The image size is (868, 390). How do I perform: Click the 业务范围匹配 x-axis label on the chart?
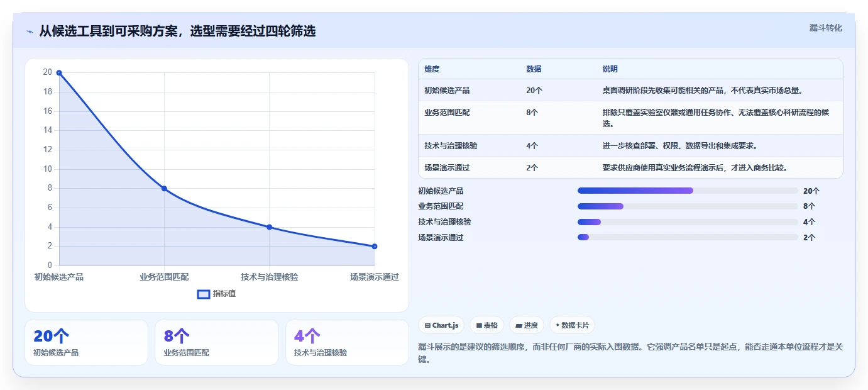pos(164,277)
